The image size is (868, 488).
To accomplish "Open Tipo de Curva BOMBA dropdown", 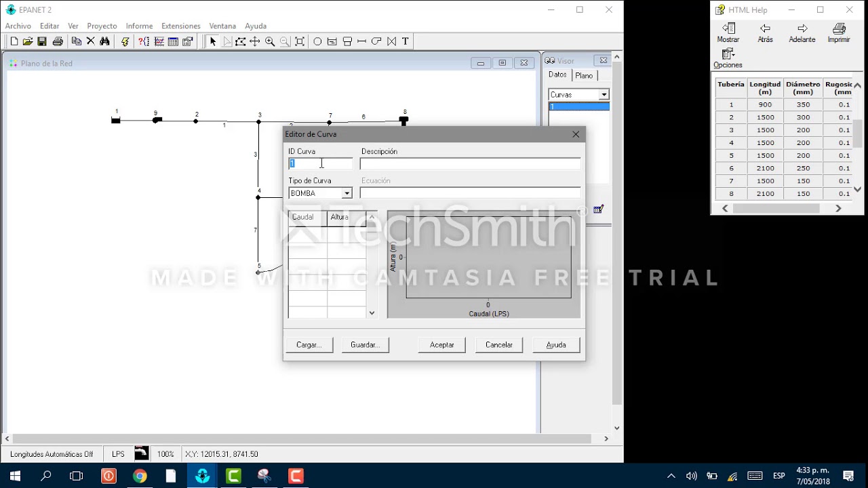I will [x=347, y=193].
